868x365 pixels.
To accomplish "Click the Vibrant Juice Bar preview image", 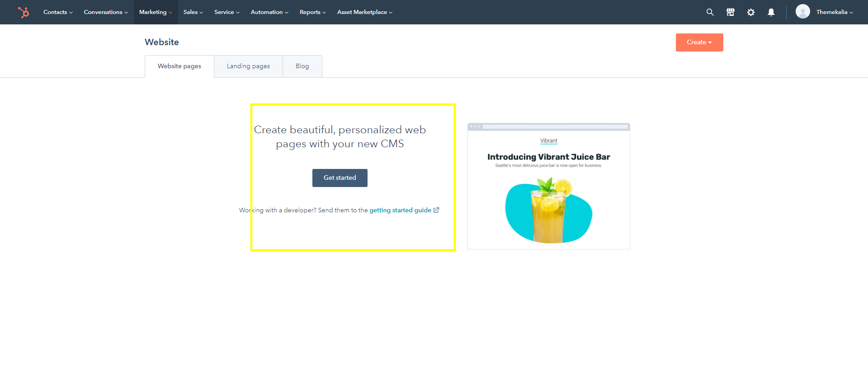I will 548,186.
